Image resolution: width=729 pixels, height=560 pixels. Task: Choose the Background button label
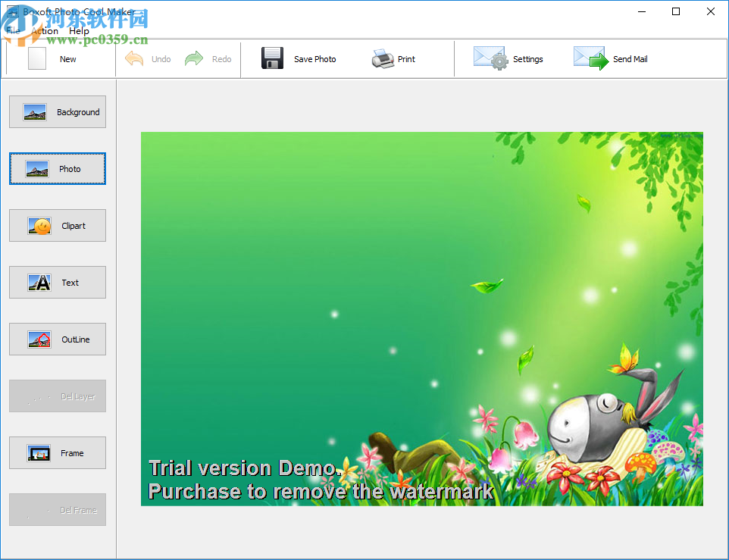[x=78, y=112]
